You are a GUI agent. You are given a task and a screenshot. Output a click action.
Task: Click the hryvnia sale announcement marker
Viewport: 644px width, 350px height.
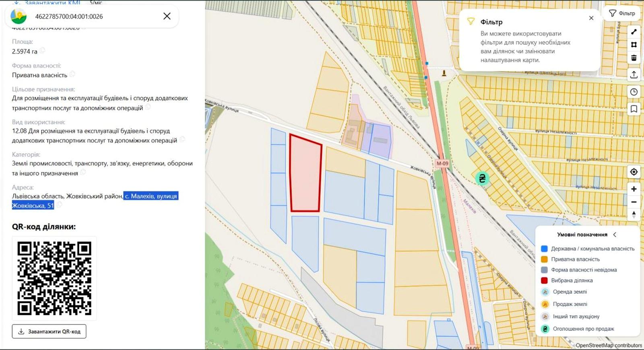click(x=482, y=178)
